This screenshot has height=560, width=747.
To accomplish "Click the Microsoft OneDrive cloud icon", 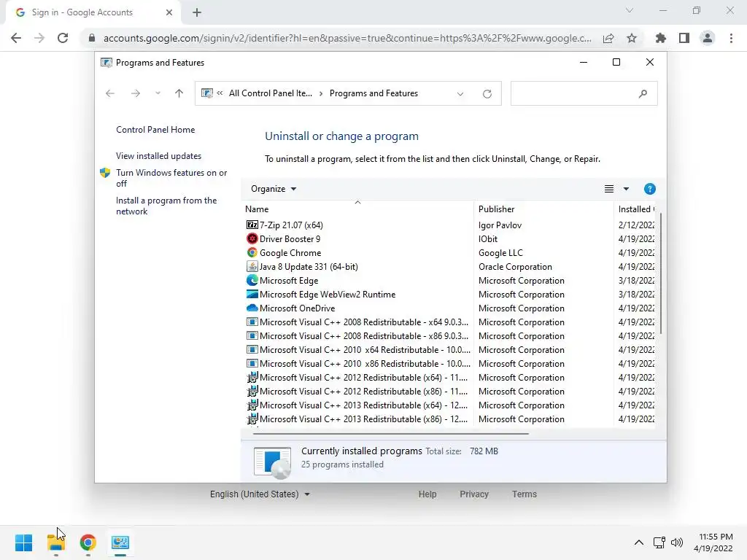I will (x=252, y=308).
